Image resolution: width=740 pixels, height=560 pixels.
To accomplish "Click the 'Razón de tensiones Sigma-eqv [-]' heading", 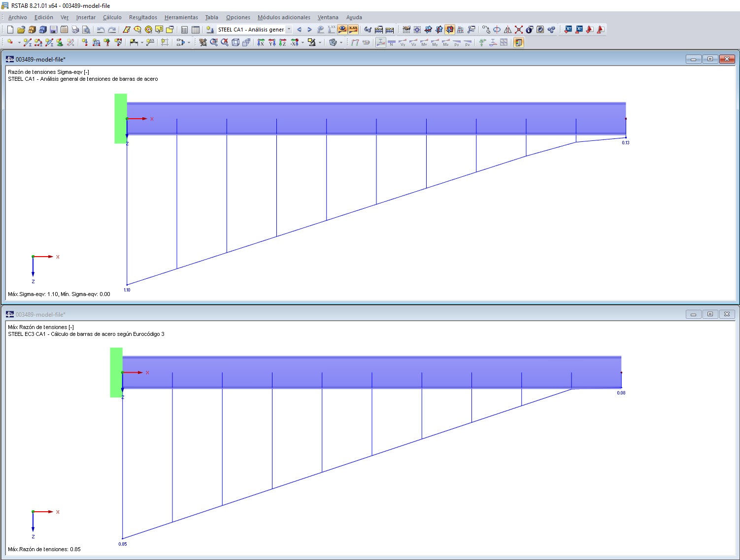I will 48,72.
